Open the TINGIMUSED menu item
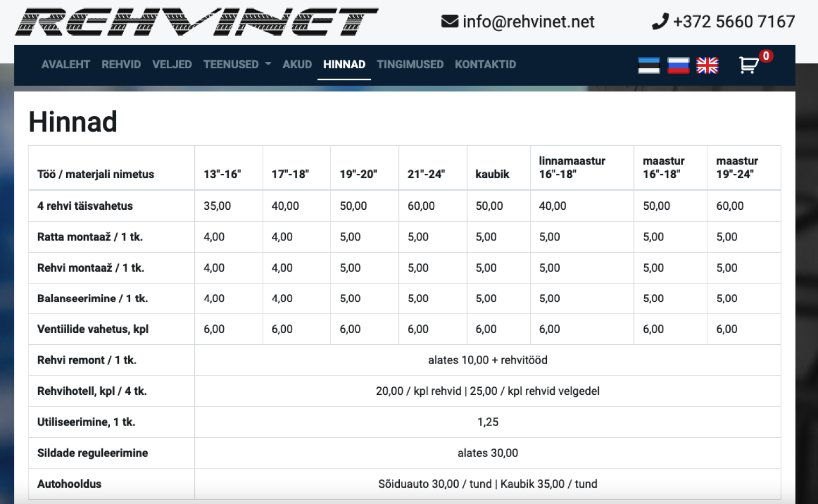 point(410,65)
